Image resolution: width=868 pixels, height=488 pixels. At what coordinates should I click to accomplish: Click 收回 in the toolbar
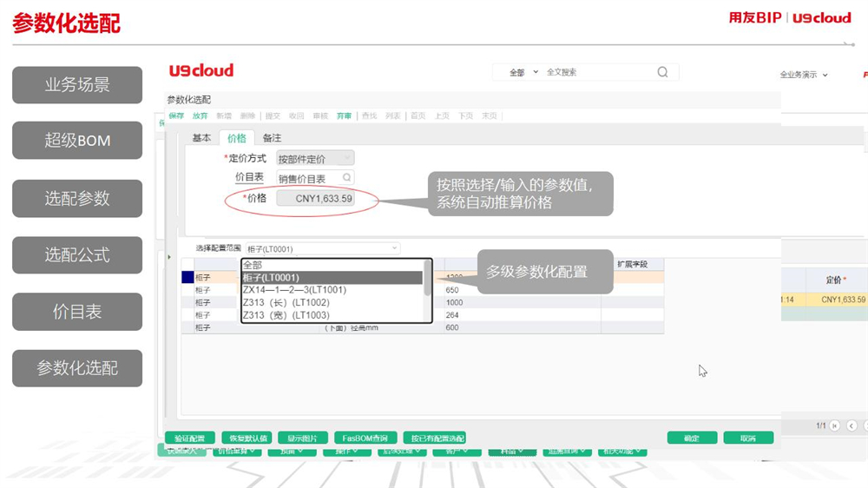click(297, 115)
